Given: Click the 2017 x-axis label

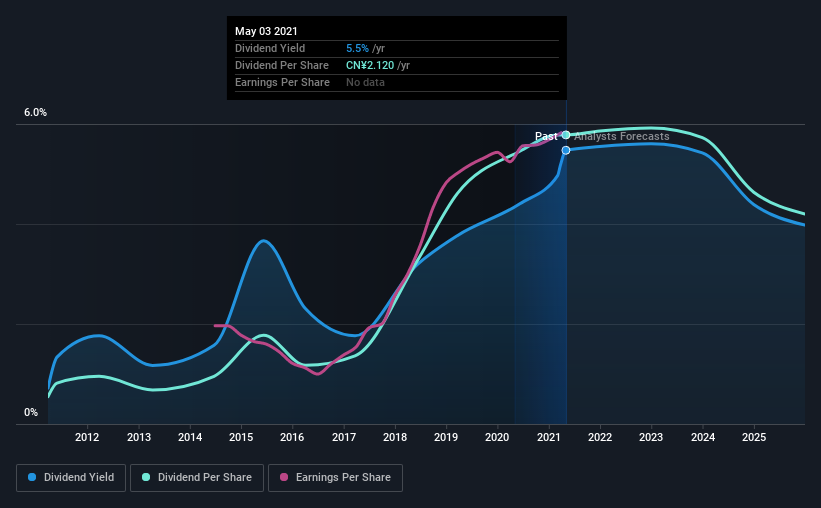Looking at the screenshot, I should [x=344, y=437].
